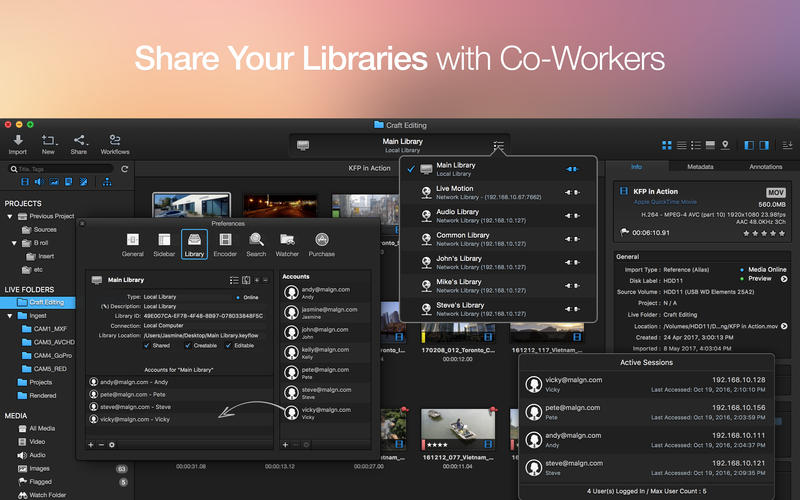Select vicky@malgn.com in the Accounts list
Screen dimensions: 800x500
pyautogui.click(x=326, y=413)
